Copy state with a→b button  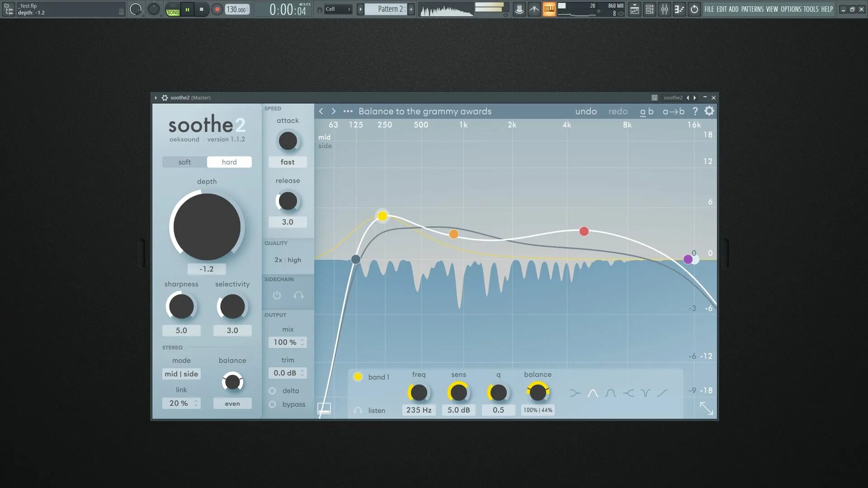[x=674, y=111]
